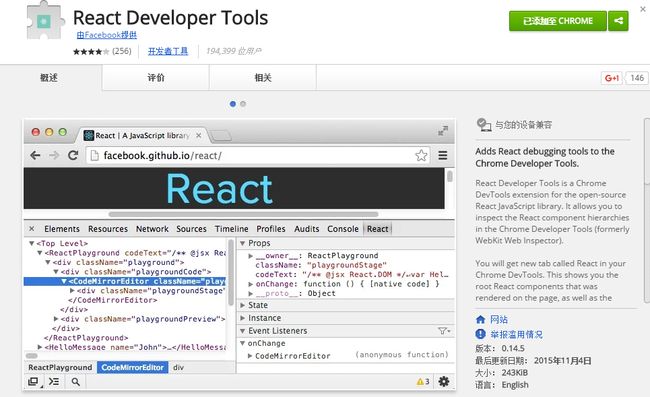Expand the playgroundPreview div node
Viewport: 650px width, 397px height.
(56, 319)
